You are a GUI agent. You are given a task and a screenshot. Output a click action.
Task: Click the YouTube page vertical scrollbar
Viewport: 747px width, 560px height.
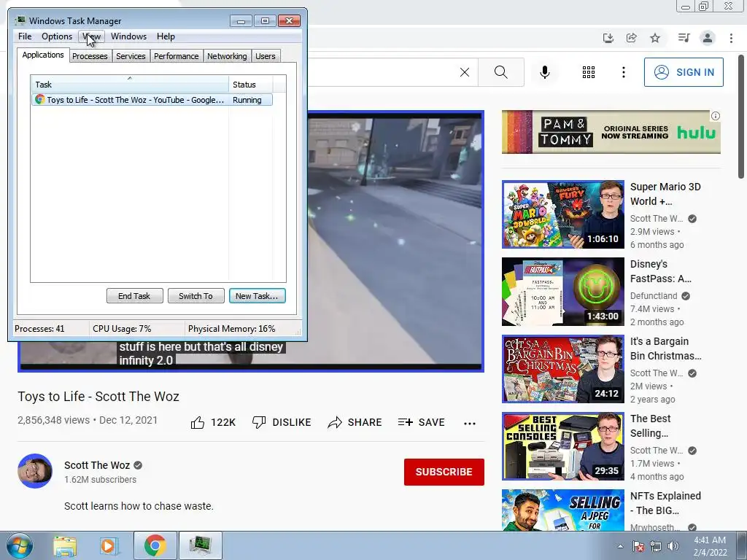[741, 117]
